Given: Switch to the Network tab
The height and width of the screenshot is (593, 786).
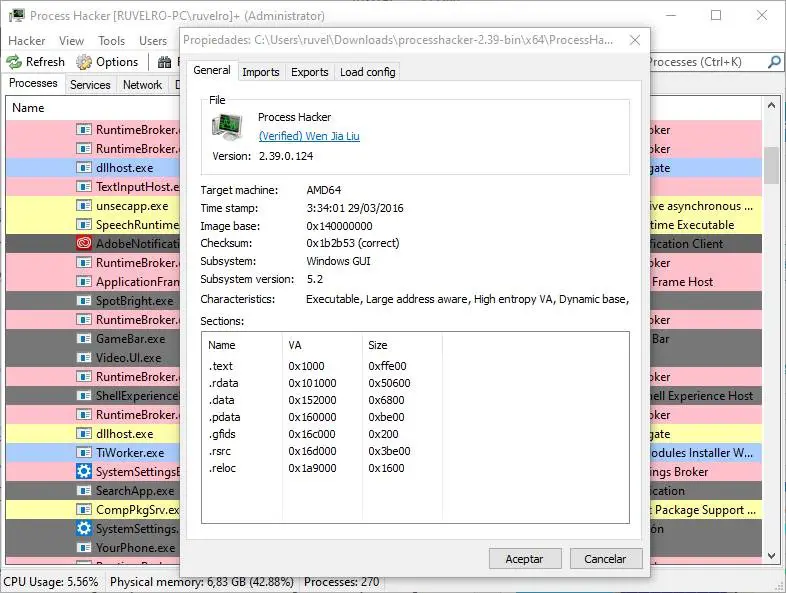Looking at the screenshot, I should [x=142, y=85].
